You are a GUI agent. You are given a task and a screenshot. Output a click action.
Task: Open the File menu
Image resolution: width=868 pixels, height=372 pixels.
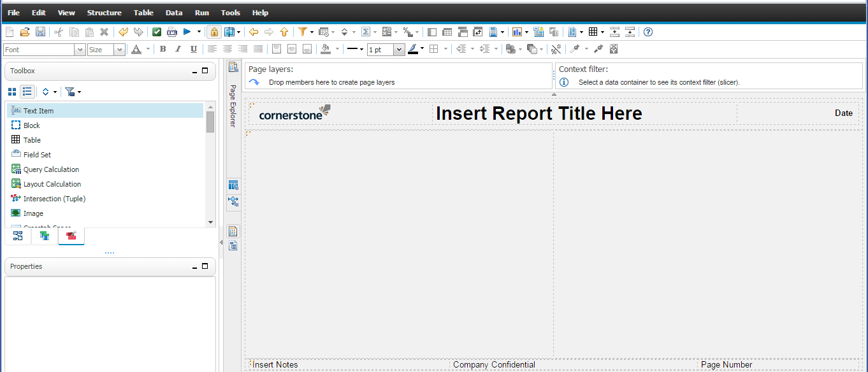click(x=13, y=13)
